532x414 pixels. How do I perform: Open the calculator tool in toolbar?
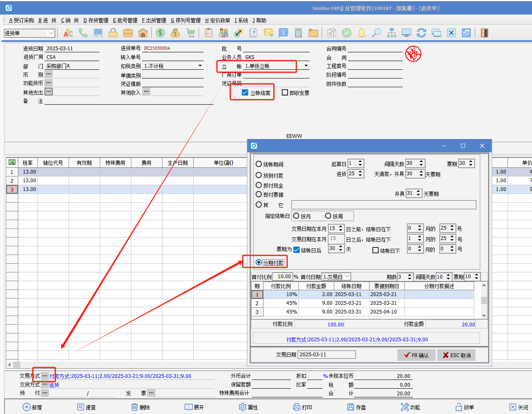tap(298, 33)
